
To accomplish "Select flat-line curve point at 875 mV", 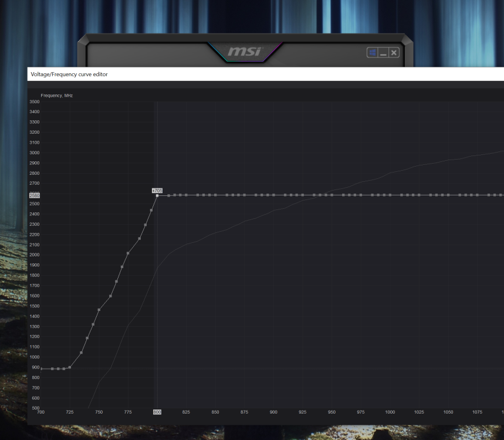I will point(244,195).
